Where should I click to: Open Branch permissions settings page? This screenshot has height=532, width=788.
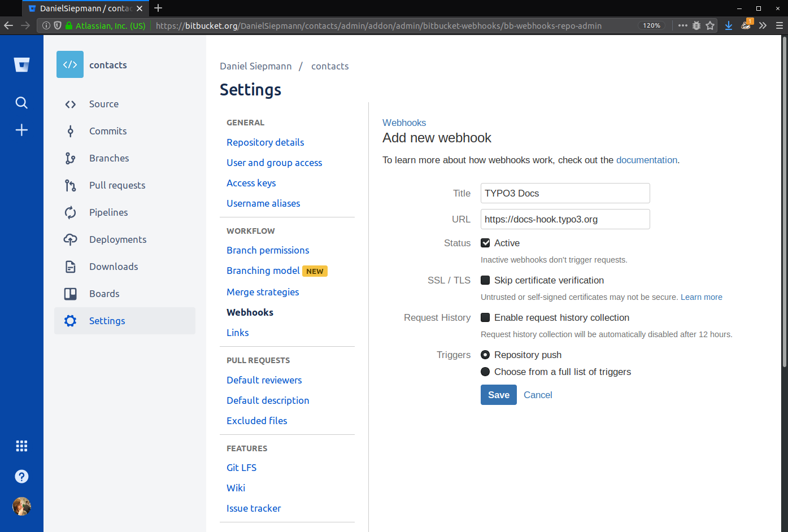(x=268, y=250)
